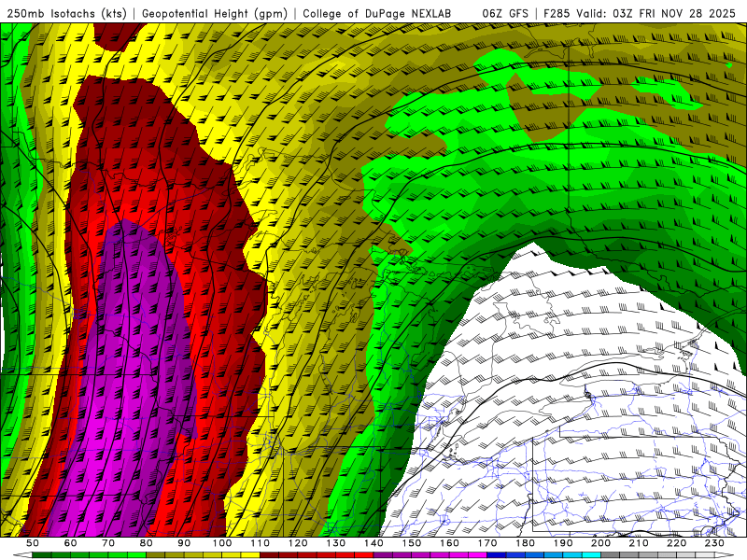Pick the darkest blue color bar segment
This screenshot has height=560, width=747.
pos(497,555)
